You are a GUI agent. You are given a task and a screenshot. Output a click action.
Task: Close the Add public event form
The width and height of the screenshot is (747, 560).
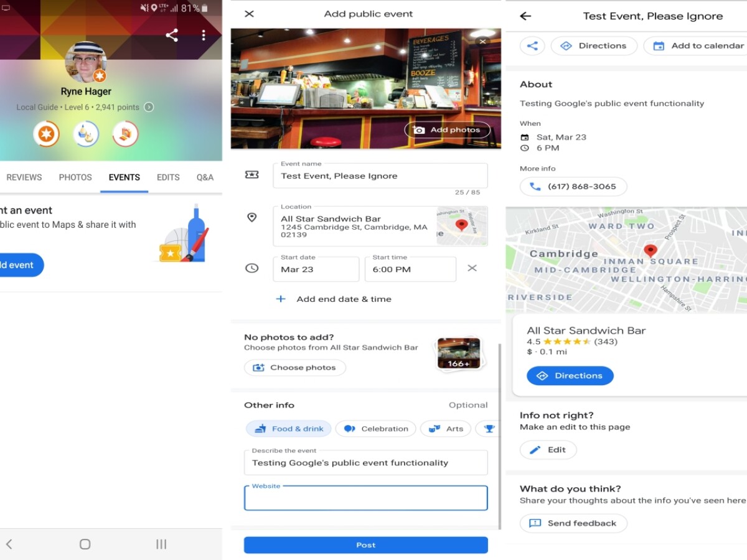pyautogui.click(x=249, y=14)
